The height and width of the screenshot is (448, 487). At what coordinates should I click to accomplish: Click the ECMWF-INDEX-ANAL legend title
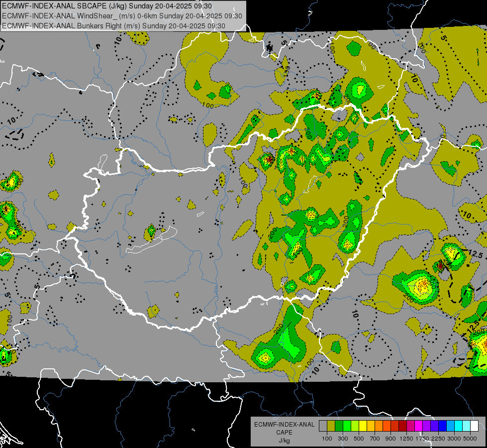[x=285, y=425]
